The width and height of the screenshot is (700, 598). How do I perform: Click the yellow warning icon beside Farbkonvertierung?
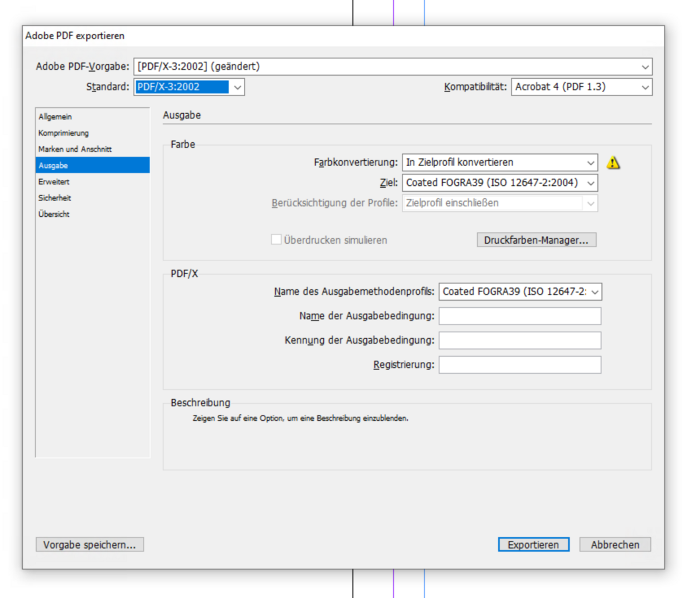tap(612, 163)
